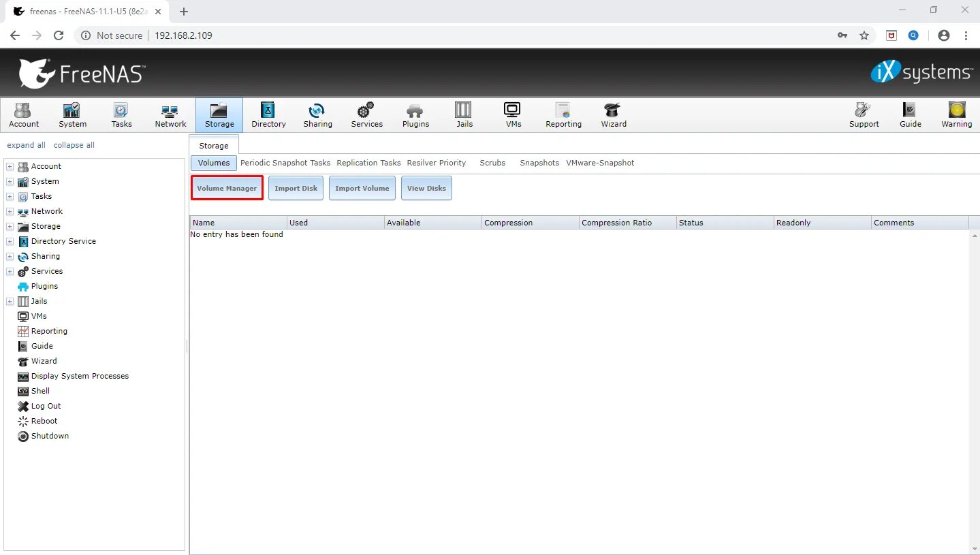The width and height of the screenshot is (980, 555).
Task: Open the Support toolbar icon
Action: click(864, 114)
